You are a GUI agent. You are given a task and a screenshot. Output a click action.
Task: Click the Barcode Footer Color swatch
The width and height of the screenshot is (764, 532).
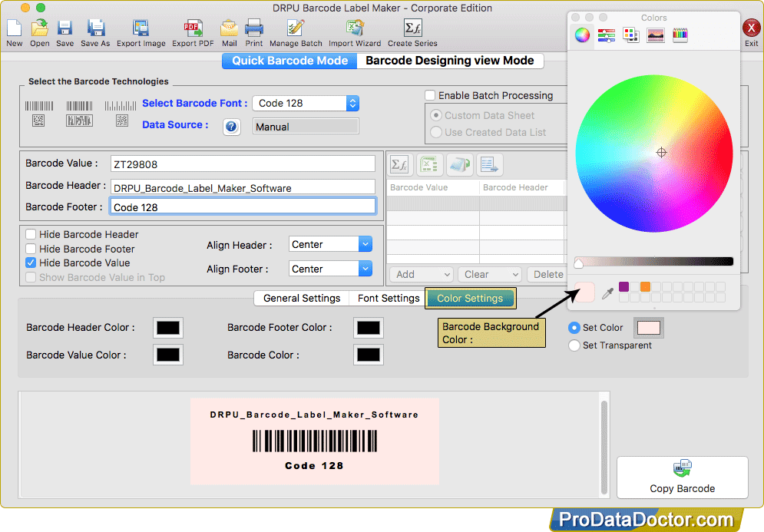tap(369, 328)
